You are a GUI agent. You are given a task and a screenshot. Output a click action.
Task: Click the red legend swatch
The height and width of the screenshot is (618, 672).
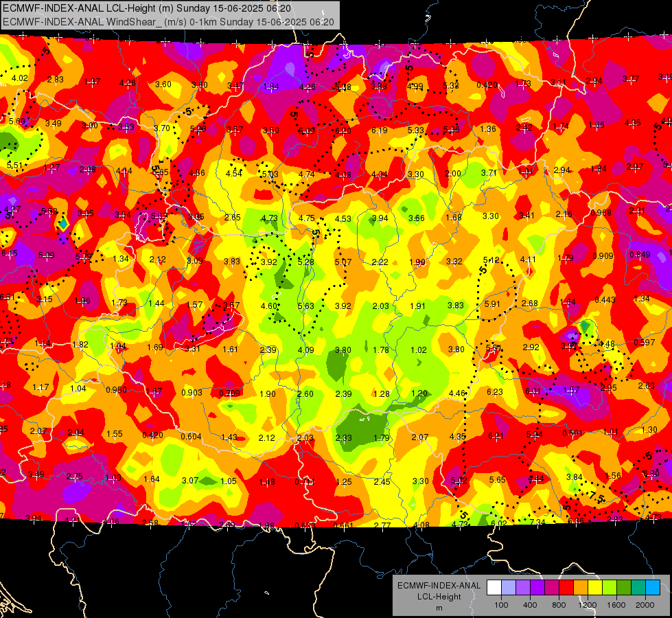tap(566, 587)
